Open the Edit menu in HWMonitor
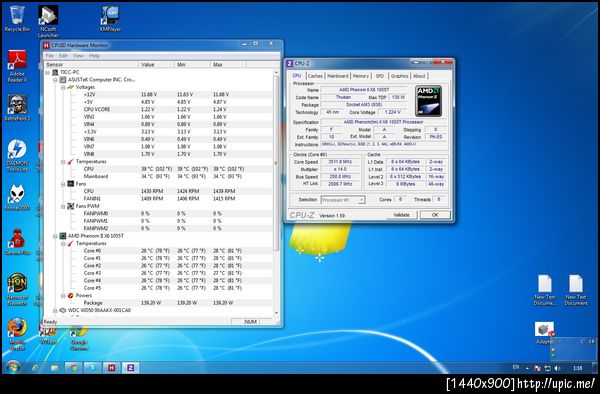 pyautogui.click(x=63, y=56)
